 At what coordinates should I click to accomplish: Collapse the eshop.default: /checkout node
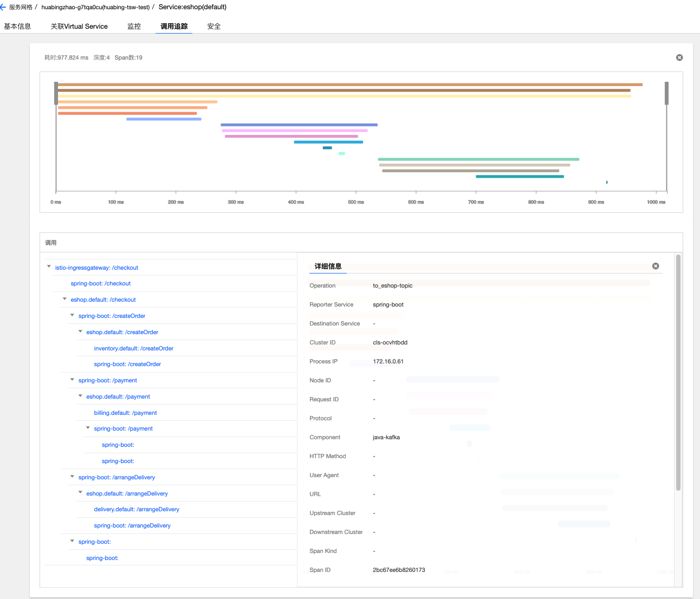(64, 299)
